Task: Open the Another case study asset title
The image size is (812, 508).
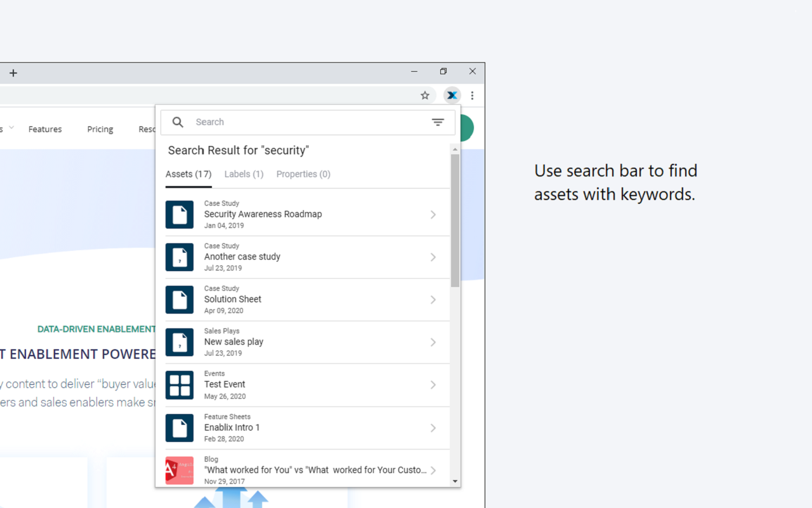Action: pyautogui.click(x=242, y=257)
